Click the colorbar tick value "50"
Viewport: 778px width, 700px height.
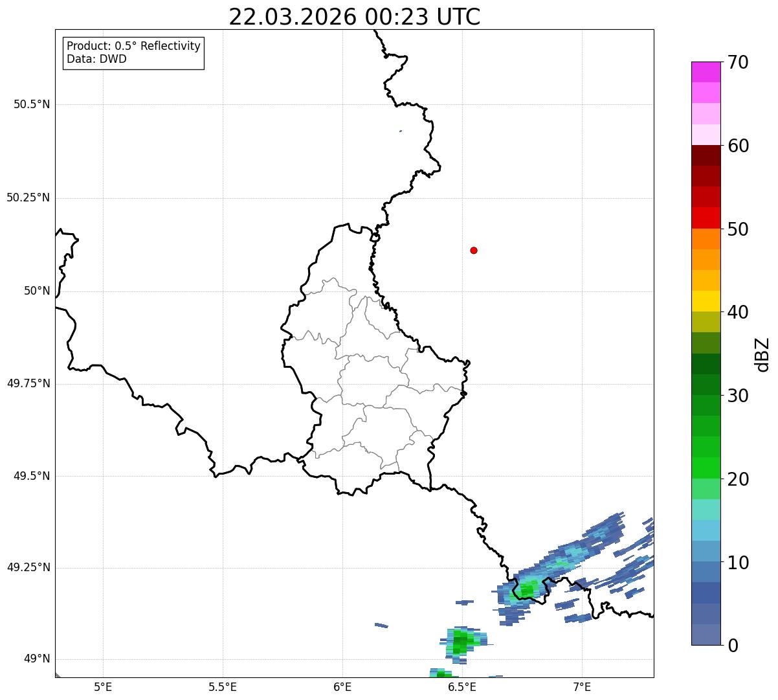pyautogui.click(x=738, y=229)
